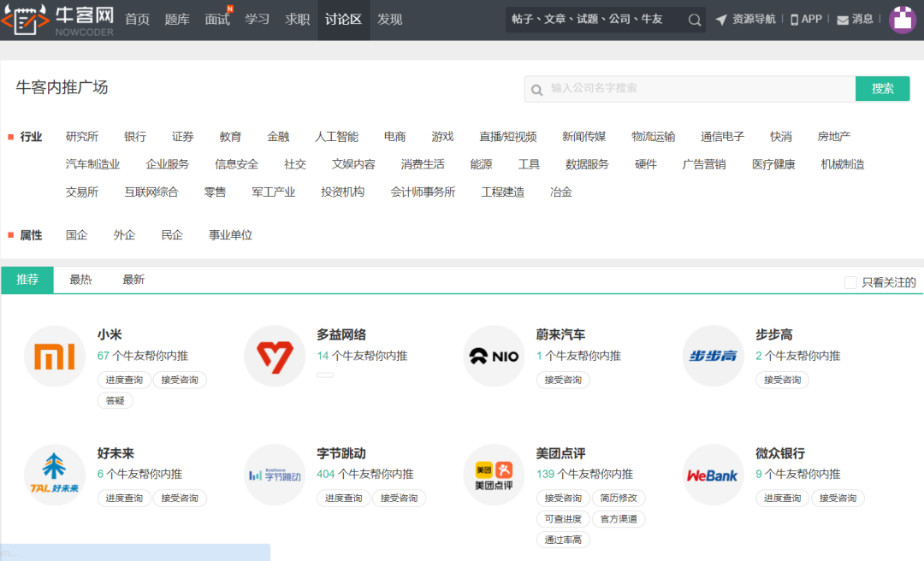Open the 步步高 company logo
Image resolution: width=924 pixels, height=561 pixels.
click(x=713, y=356)
